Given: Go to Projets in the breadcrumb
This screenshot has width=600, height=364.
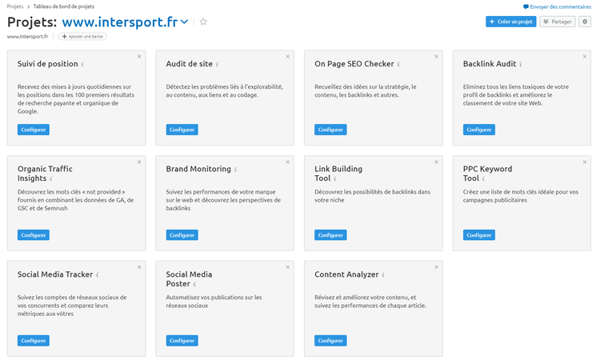Looking at the screenshot, I should pyautogui.click(x=15, y=6).
